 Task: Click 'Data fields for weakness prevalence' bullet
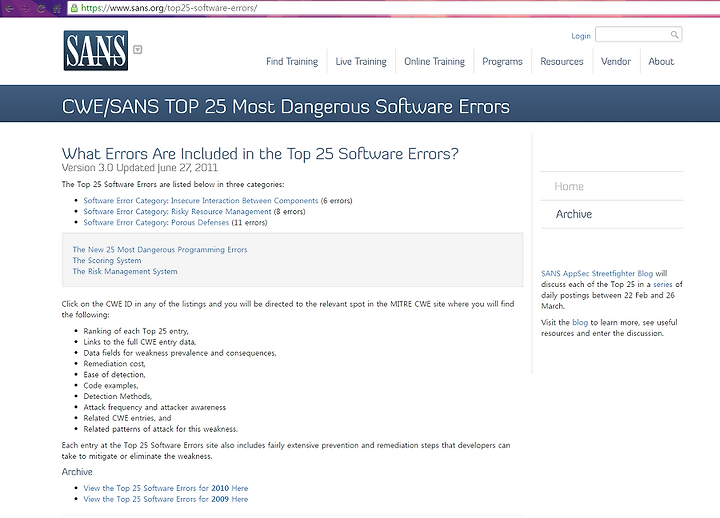pos(180,353)
